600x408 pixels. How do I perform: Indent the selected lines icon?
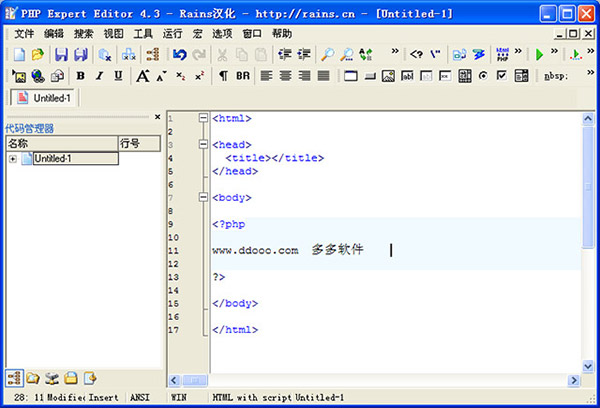coord(304,55)
